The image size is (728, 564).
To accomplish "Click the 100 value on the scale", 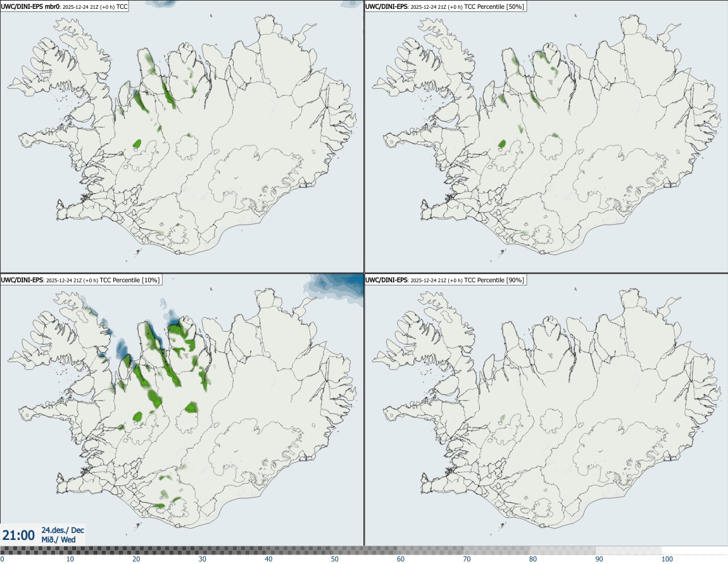I will click(667, 559).
